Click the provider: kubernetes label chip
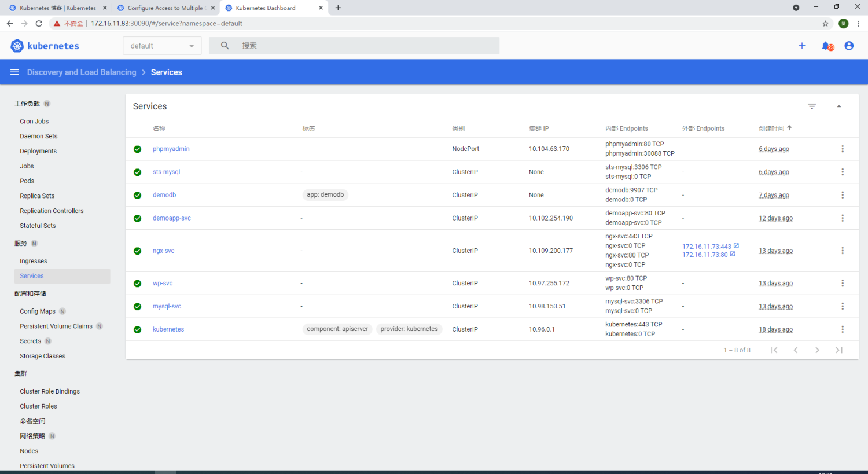The width and height of the screenshot is (868, 474). click(x=409, y=329)
